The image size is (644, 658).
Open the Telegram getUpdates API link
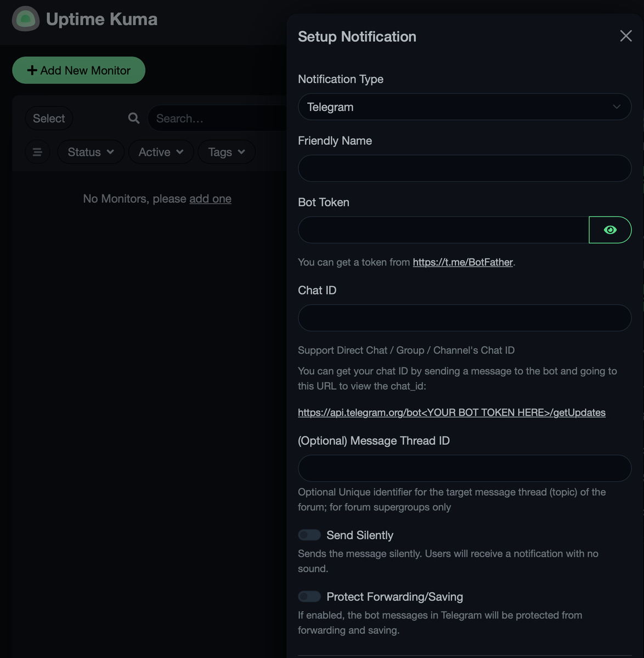click(x=451, y=412)
